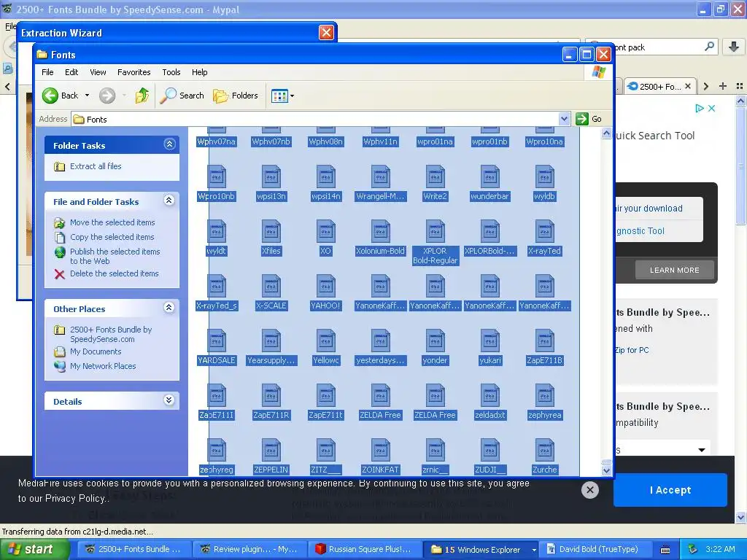
Task: Collapse the Other Places panel
Action: point(169,308)
